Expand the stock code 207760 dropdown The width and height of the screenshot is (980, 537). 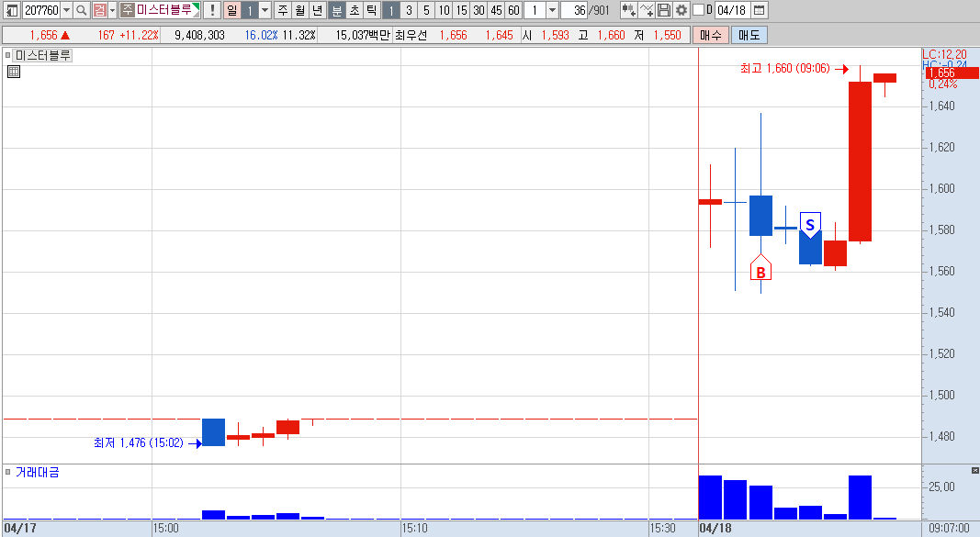(x=67, y=10)
